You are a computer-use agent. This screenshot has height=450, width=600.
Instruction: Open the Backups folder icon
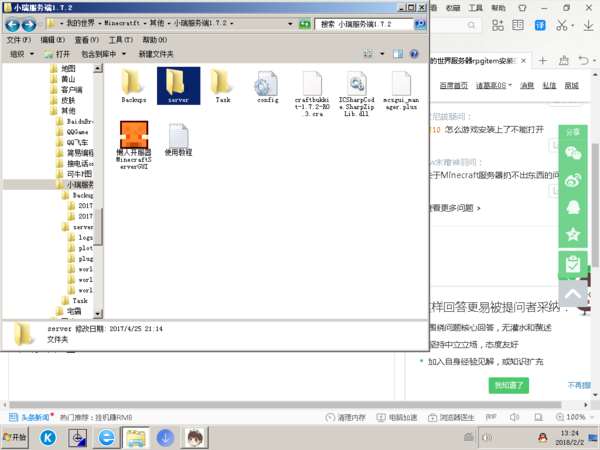click(x=133, y=84)
